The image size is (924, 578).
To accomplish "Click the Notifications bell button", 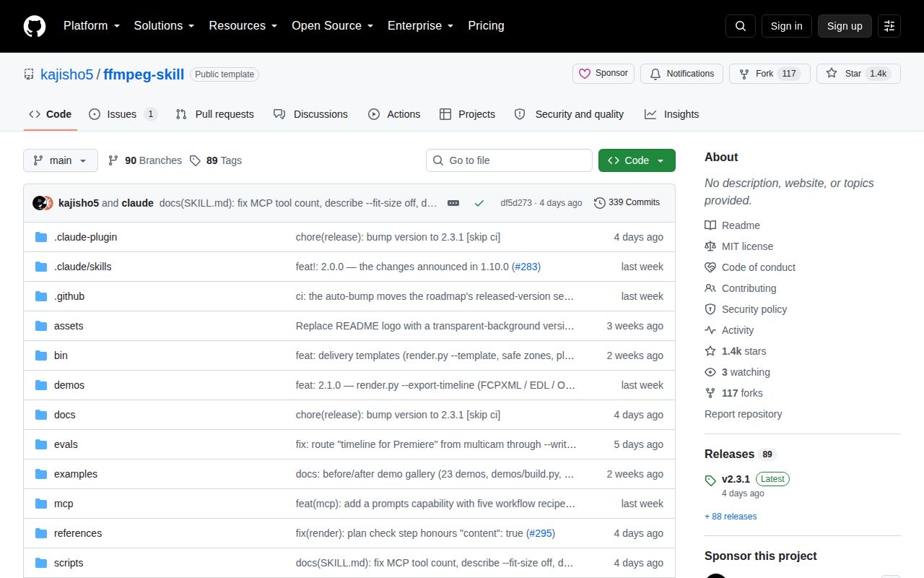I will pos(681,74).
